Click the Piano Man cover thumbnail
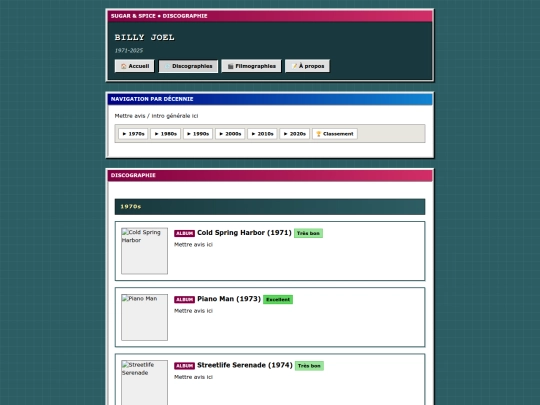The image size is (540, 405). tap(144, 317)
